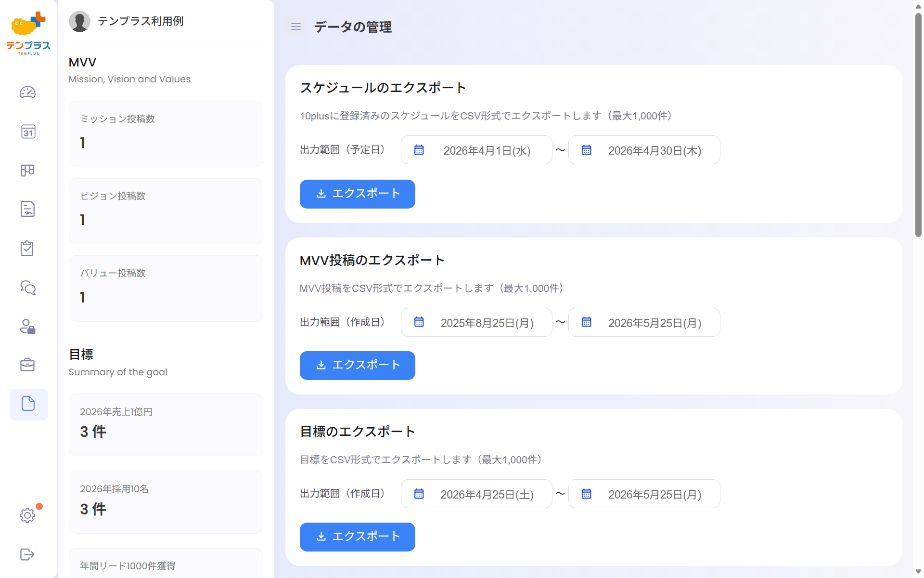This screenshot has height=578, width=924.
Task: Open the board layout icon in sidebar
Action: [x=28, y=171]
